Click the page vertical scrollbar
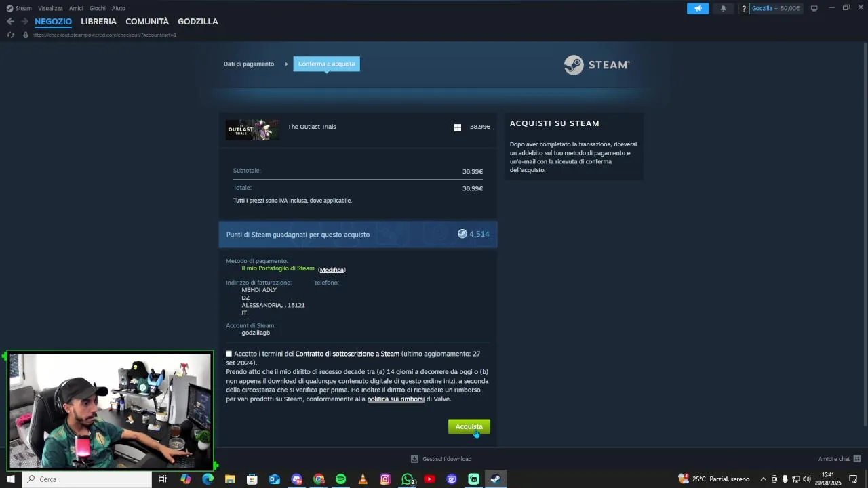The width and height of the screenshot is (868, 488). (865, 234)
